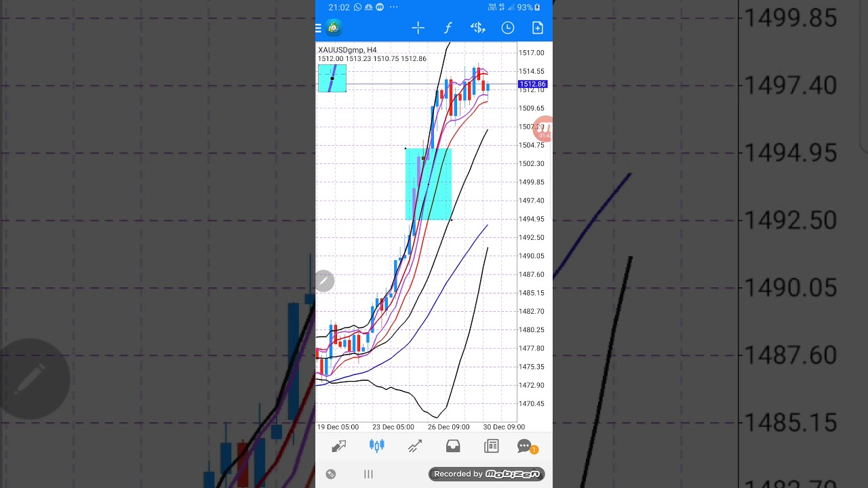Tap the 19 Dec 05:00 time label
The height and width of the screenshot is (488, 868).
coord(338,427)
